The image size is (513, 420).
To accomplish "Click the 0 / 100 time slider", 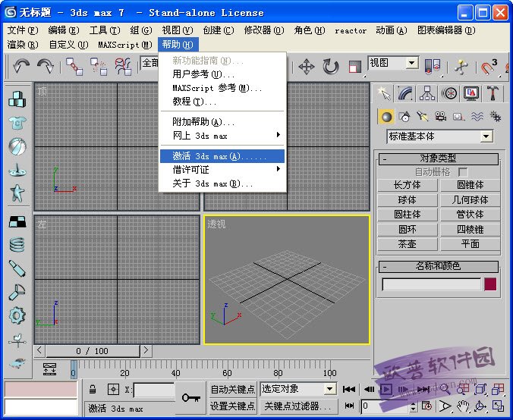I will [x=93, y=351].
